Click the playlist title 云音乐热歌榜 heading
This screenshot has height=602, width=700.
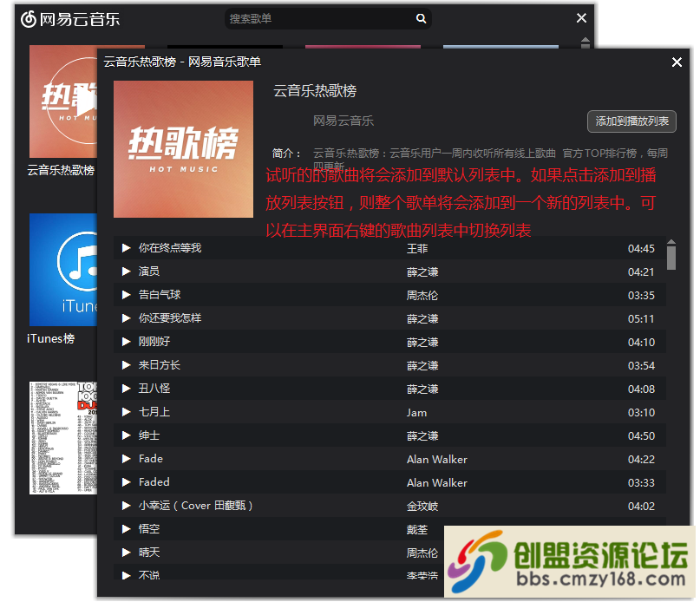(x=315, y=91)
